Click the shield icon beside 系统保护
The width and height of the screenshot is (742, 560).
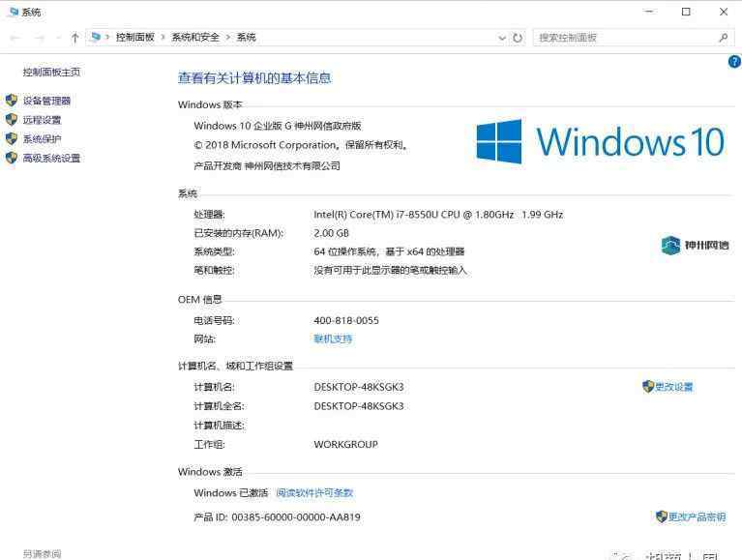[x=12, y=138]
